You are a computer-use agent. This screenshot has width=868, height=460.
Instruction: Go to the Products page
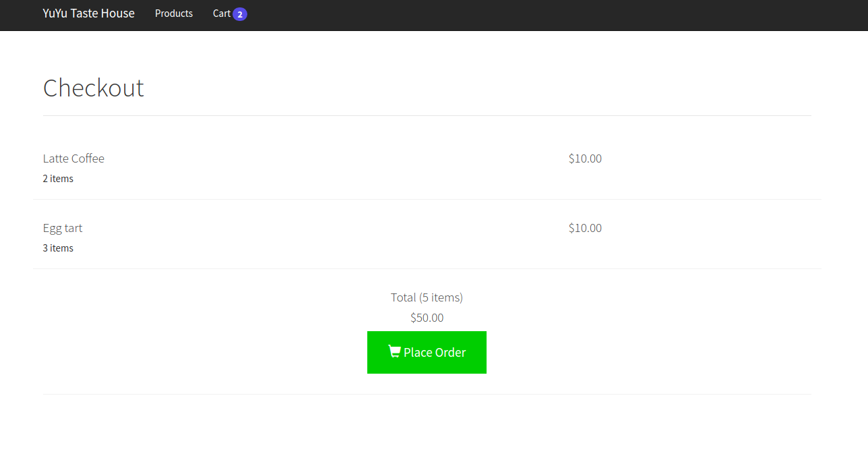pyautogui.click(x=174, y=13)
